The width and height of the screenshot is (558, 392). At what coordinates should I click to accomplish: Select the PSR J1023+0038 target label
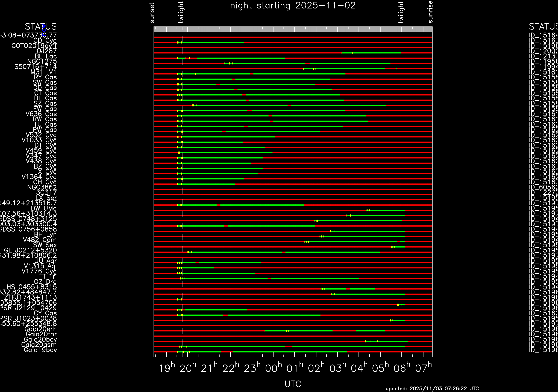[28, 318]
